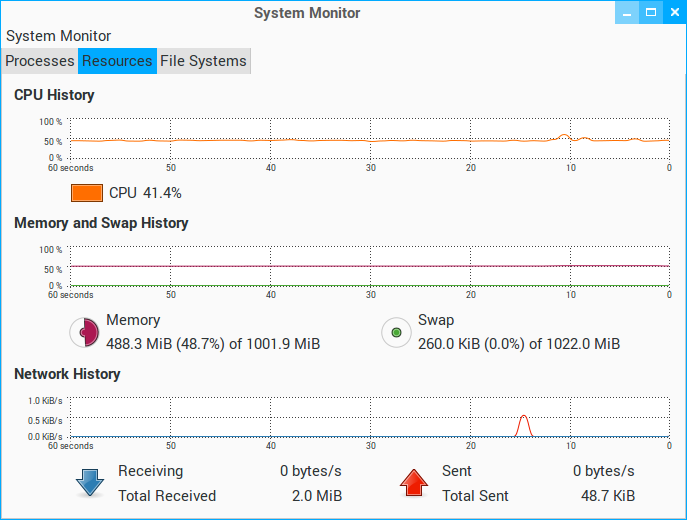The image size is (687, 520).
Task: Click the Swap pie chart icon
Action: (396, 332)
